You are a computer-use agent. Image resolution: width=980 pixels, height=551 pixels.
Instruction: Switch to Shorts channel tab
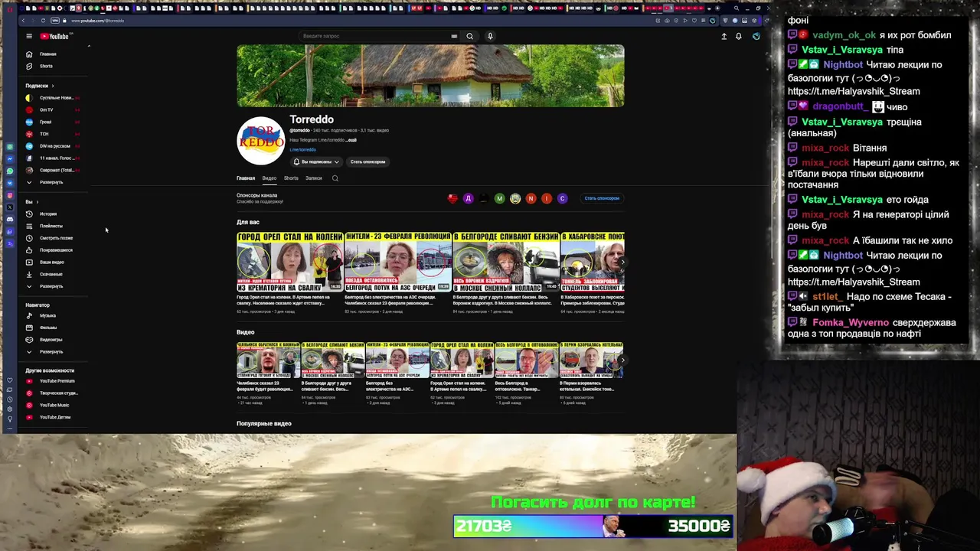point(291,178)
